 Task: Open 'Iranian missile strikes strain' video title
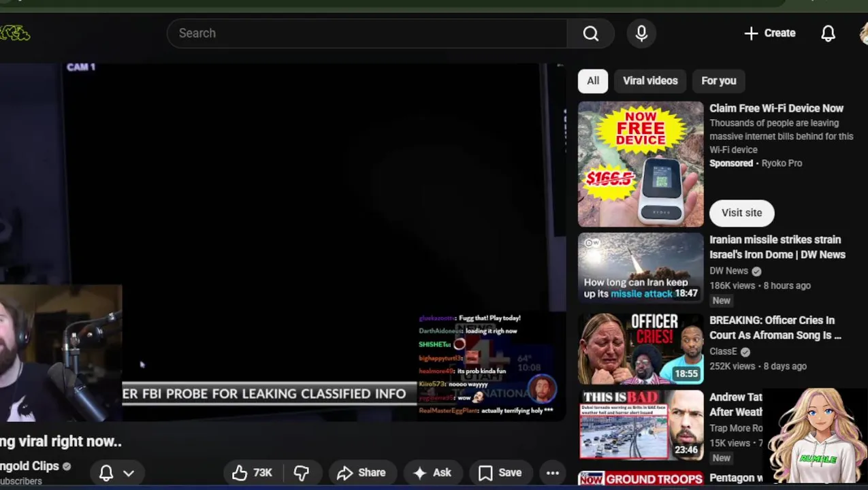(777, 247)
